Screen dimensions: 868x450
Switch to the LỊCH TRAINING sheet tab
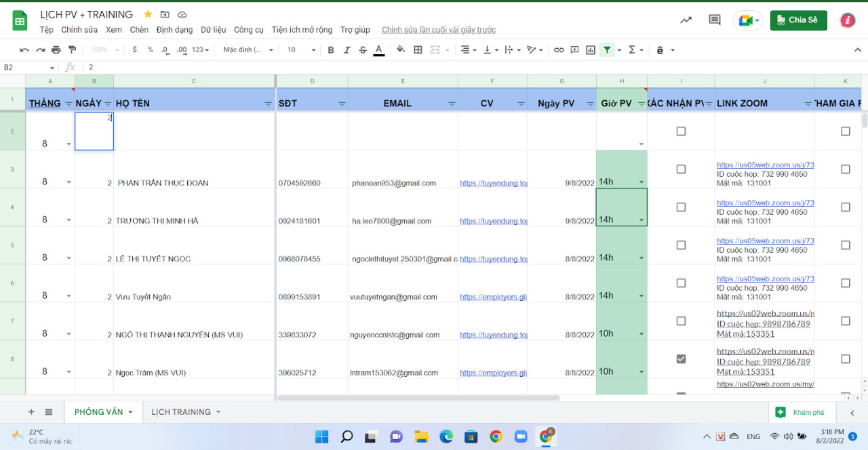180,411
